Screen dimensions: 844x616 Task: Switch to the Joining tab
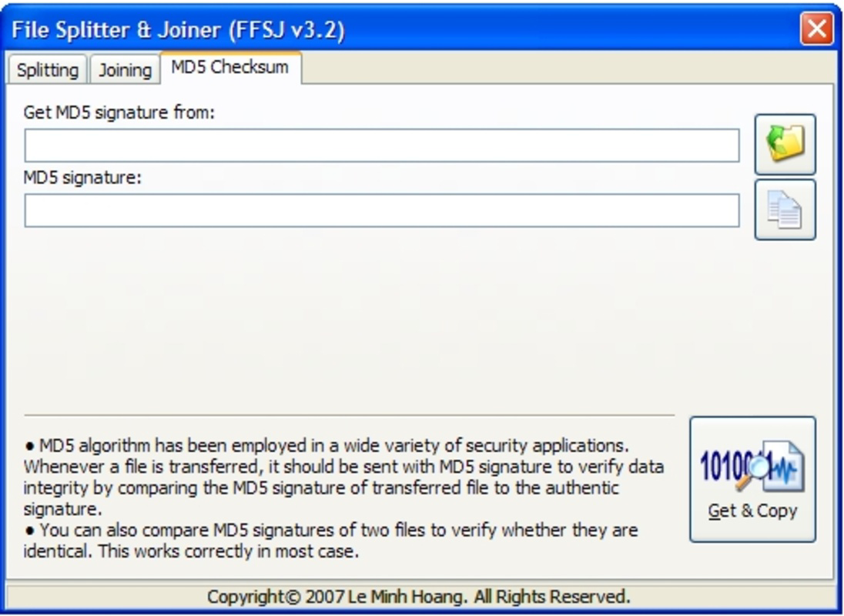(x=125, y=69)
